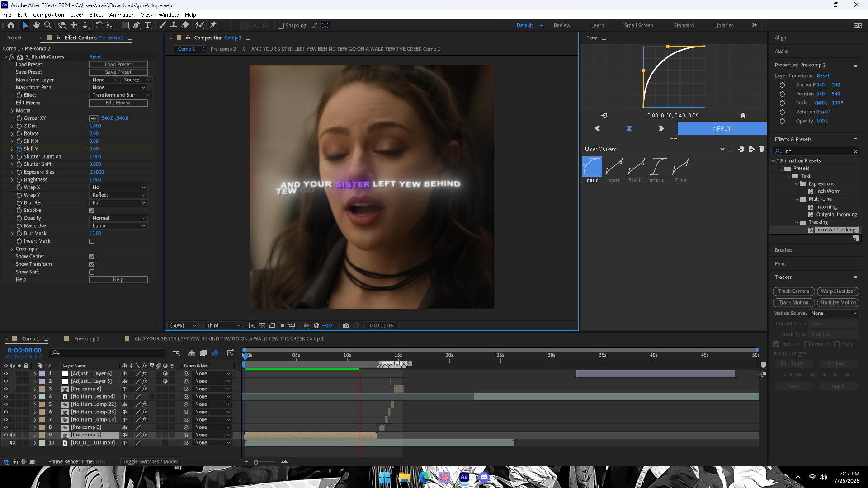Open the Windows Start menu

click(385, 477)
